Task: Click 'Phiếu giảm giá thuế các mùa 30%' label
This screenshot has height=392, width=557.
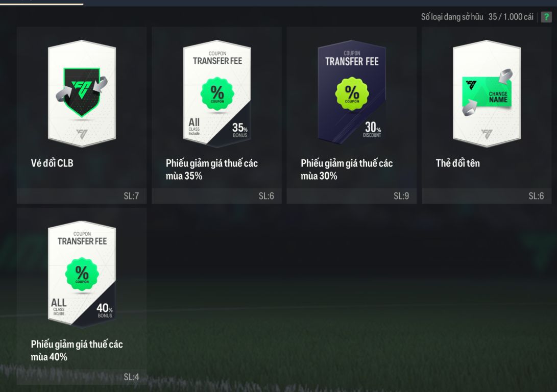Action: [347, 169]
